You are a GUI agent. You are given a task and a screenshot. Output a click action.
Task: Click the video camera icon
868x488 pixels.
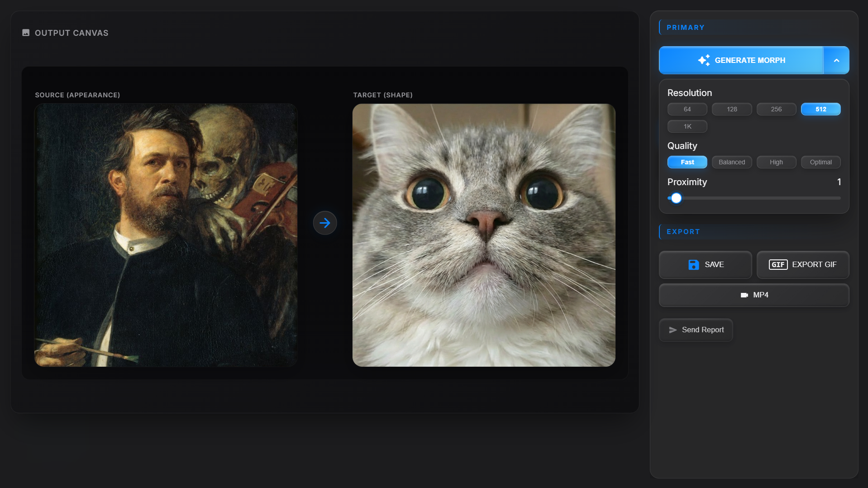pos(744,295)
